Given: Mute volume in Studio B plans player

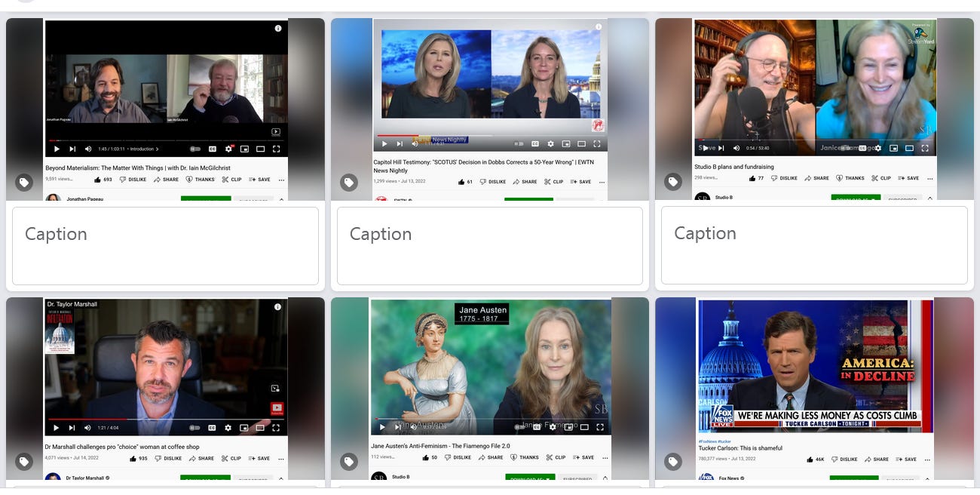Looking at the screenshot, I should coord(737,148).
